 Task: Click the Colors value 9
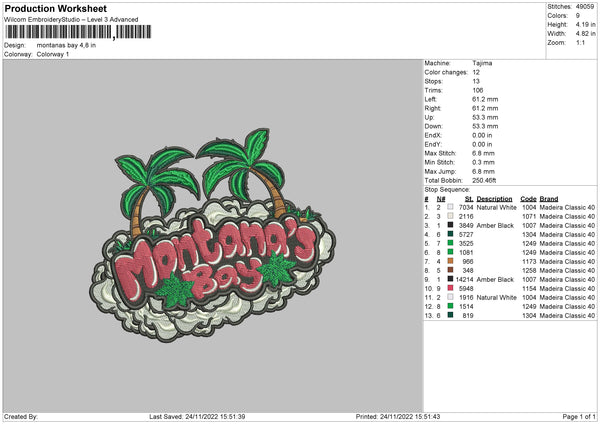(x=578, y=16)
